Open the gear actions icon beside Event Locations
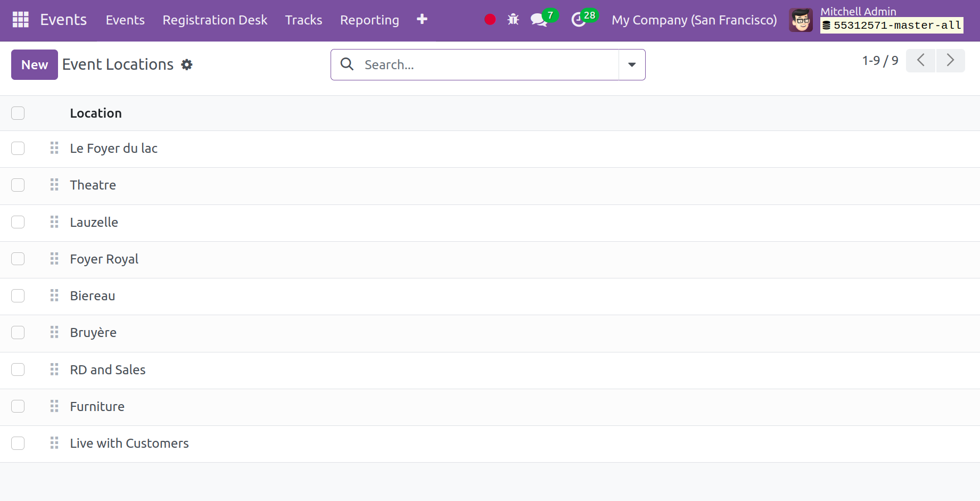Screen dimensions: 980x501 tap(187, 64)
